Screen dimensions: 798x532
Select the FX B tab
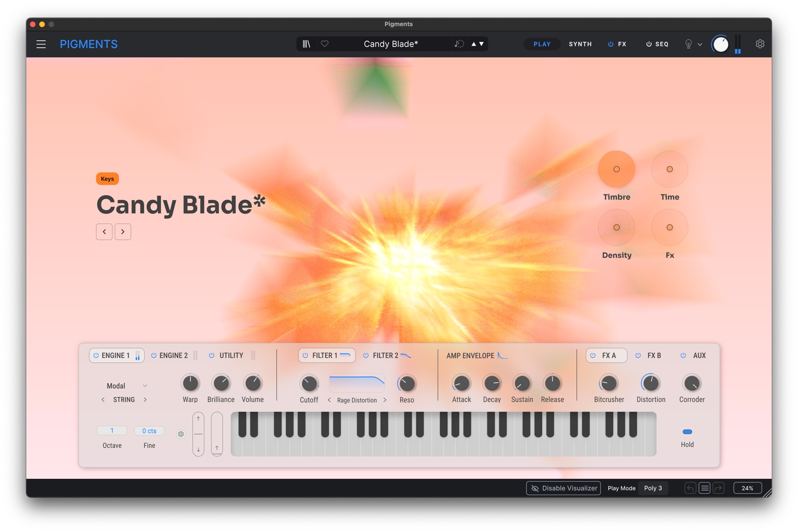tap(653, 355)
